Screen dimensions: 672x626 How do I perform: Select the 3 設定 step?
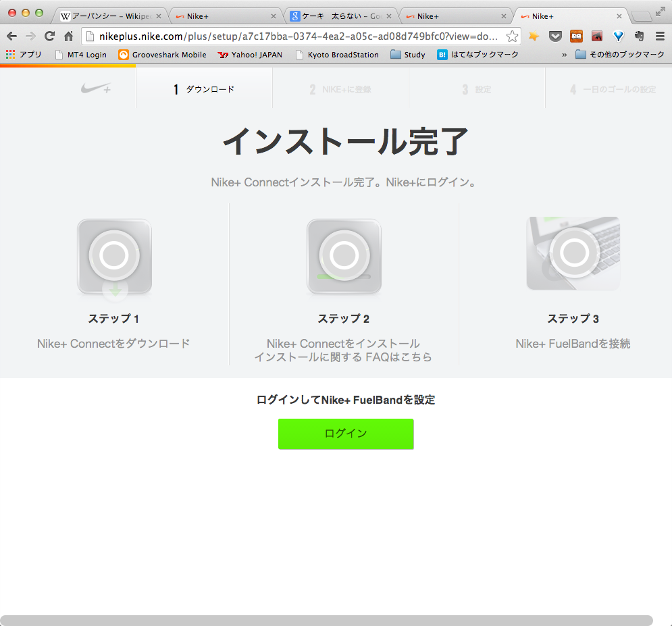pos(477,89)
